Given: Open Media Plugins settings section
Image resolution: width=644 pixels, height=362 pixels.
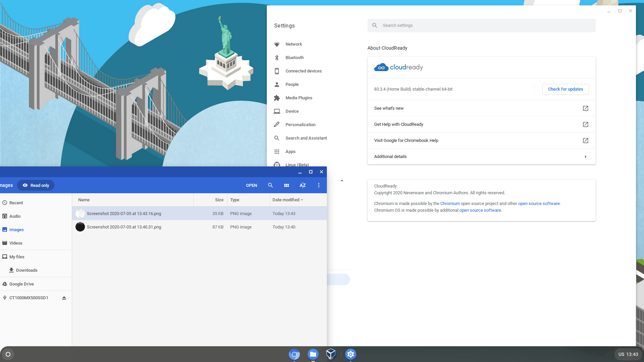Looking at the screenshot, I should pos(299,98).
